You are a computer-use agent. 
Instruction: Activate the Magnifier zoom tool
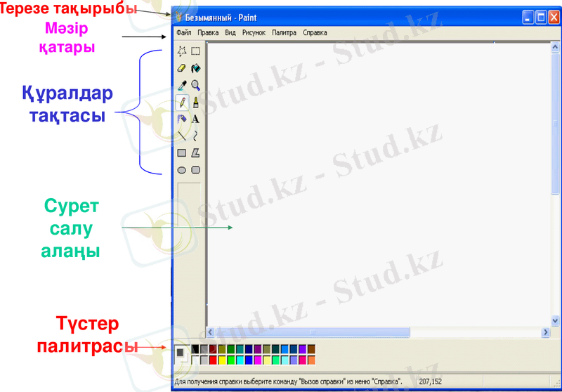point(196,85)
